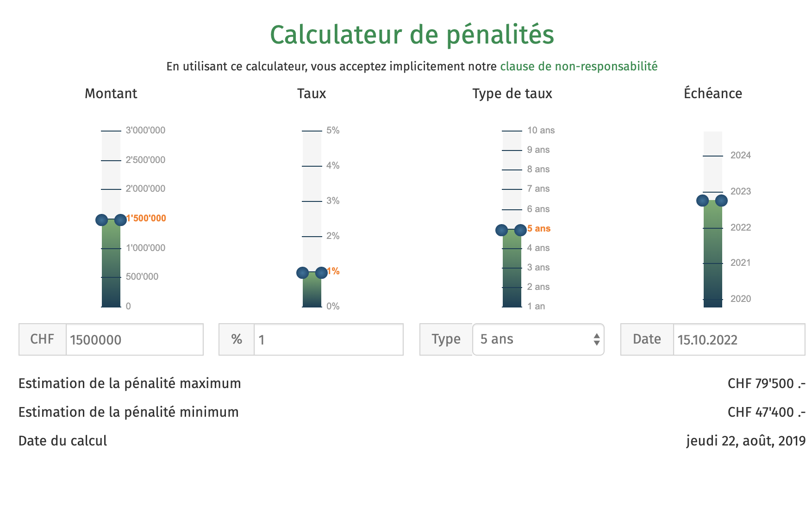The width and height of the screenshot is (812, 514).
Task: Set Montant slider to 2'000'000 mark
Action: pos(111,189)
